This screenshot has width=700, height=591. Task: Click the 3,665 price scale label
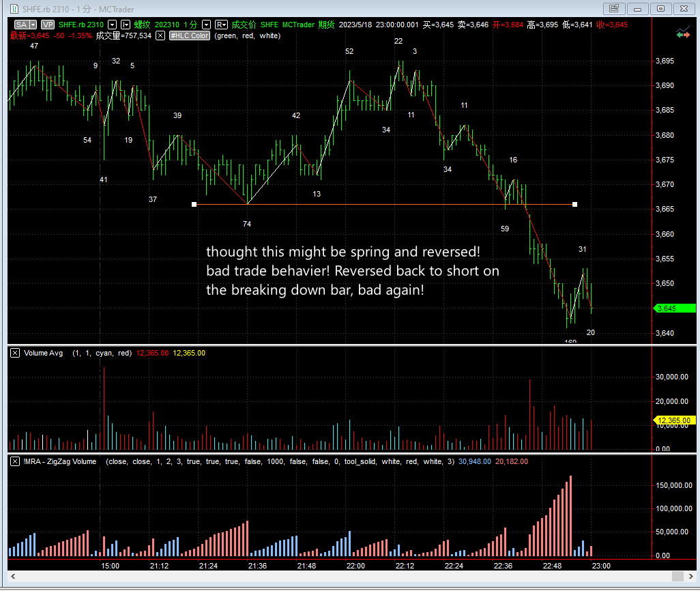pyautogui.click(x=665, y=209)
